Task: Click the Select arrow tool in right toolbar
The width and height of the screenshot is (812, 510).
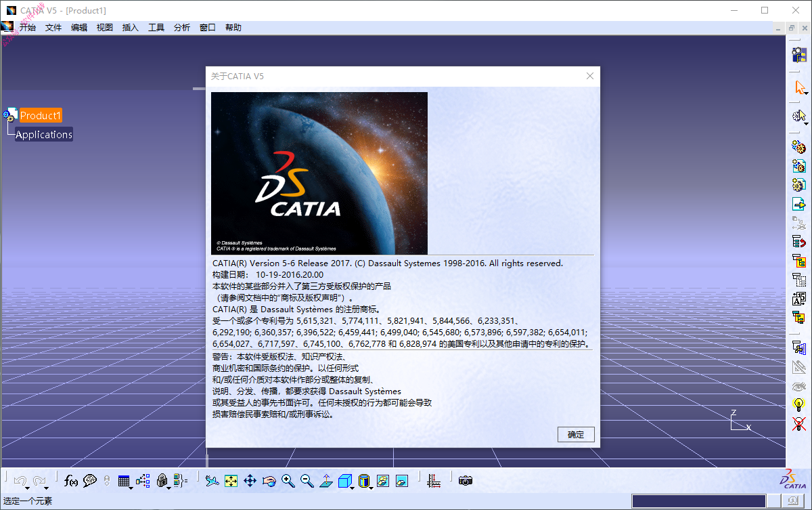Action: [800, 87]
